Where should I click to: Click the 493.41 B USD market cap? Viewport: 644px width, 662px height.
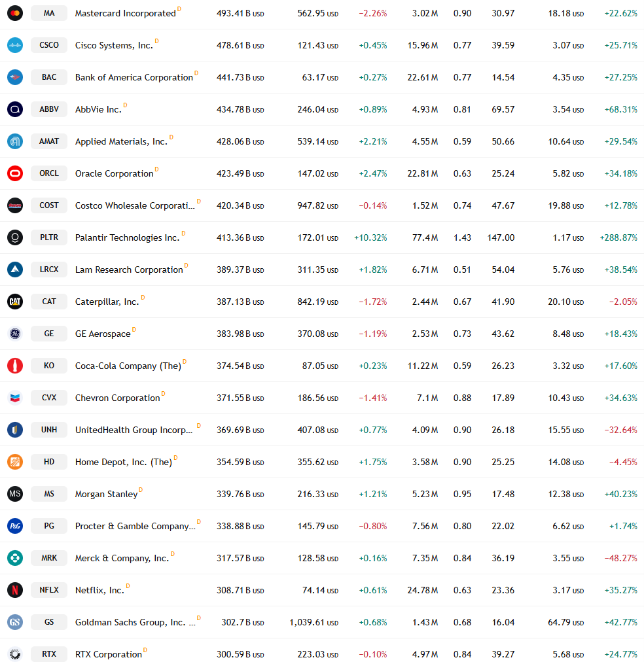[240, 14]
